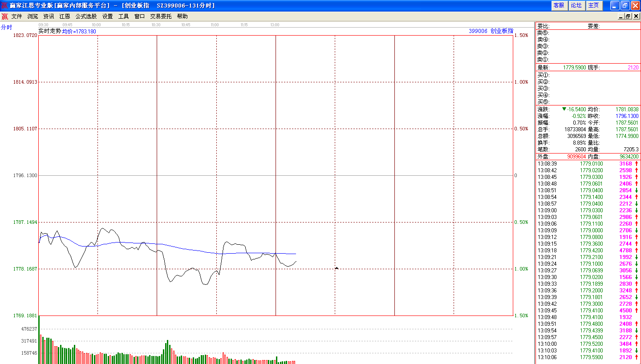This screenshot has height=364, width=641.
Task: Click the 317491 volume axis label
Action: click(29, 341)
